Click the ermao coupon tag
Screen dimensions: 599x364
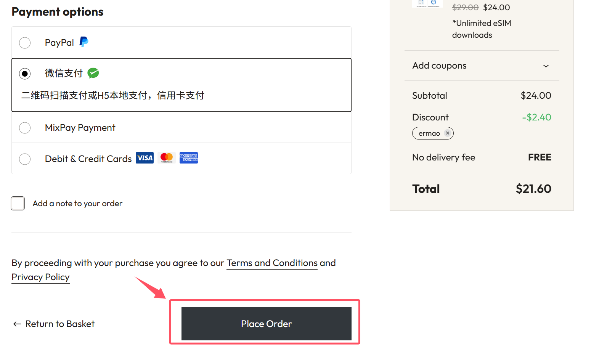[429, 133]
